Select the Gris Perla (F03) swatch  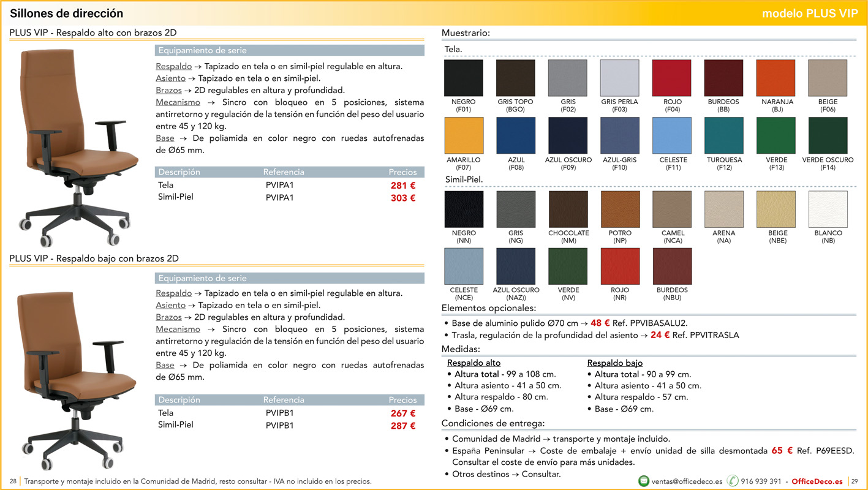(620, 78)
